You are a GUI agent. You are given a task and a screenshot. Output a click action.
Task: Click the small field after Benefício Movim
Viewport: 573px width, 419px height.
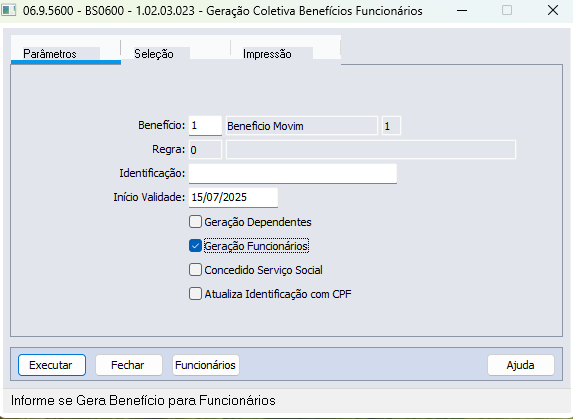[x=391, y=126]
